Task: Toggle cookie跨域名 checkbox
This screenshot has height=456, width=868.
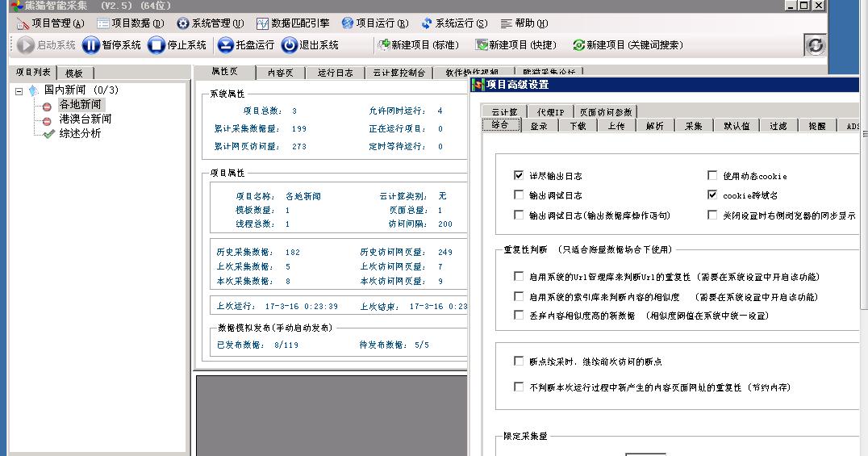Action: [x=712, y=195]
